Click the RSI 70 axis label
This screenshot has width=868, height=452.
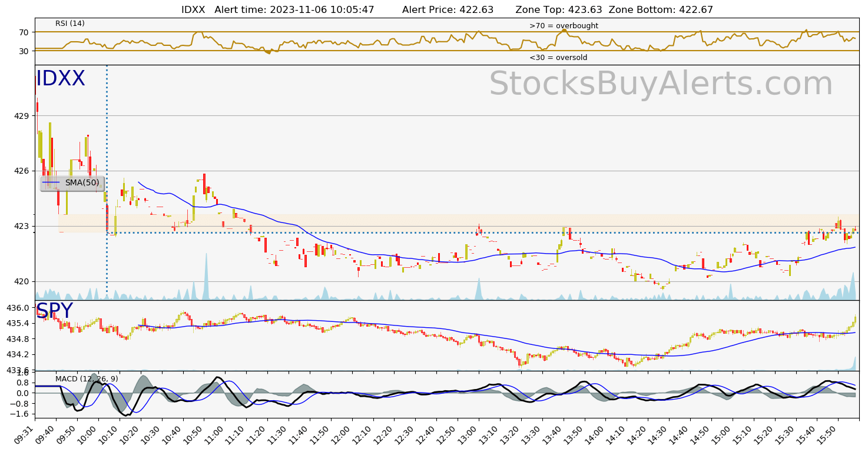point(24,32)
